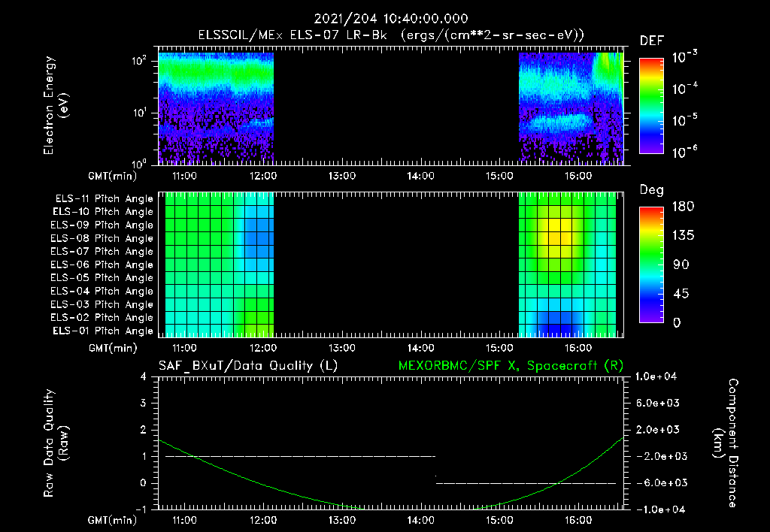Click the 14:00 tick under pitch angle panel

[421, 348]
